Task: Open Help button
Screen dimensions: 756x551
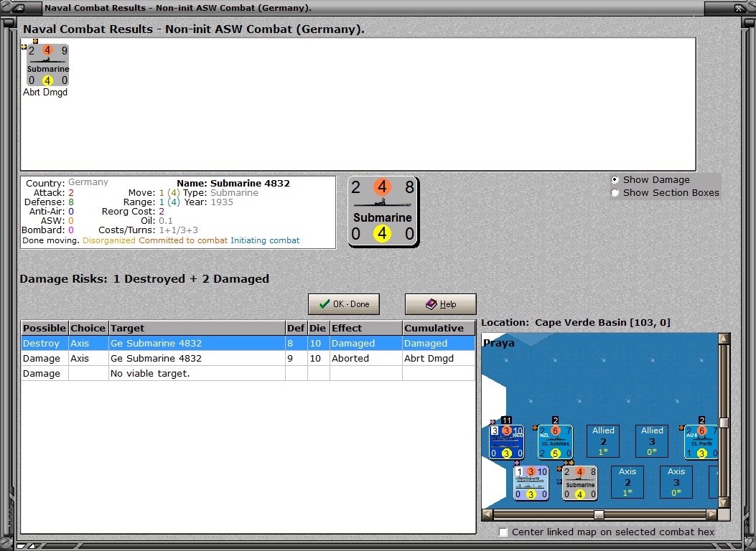Action: (441, 304)
